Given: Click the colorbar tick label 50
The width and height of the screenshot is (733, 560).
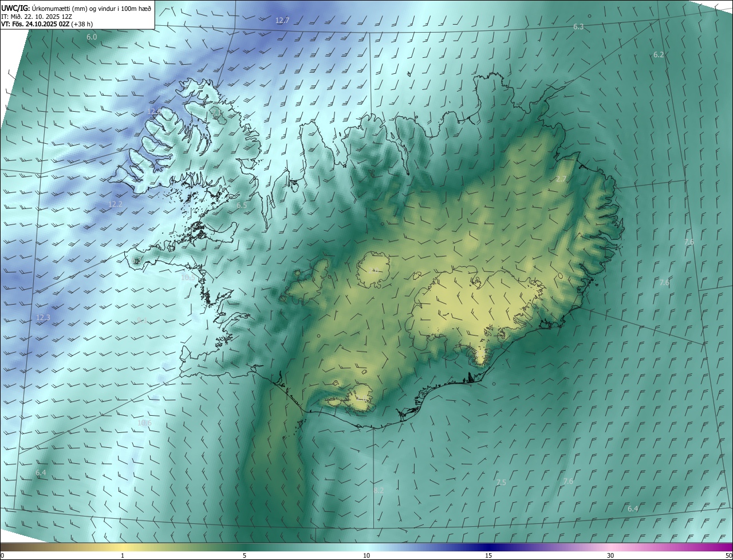Looking at the screenshot, I should (728, 555).
